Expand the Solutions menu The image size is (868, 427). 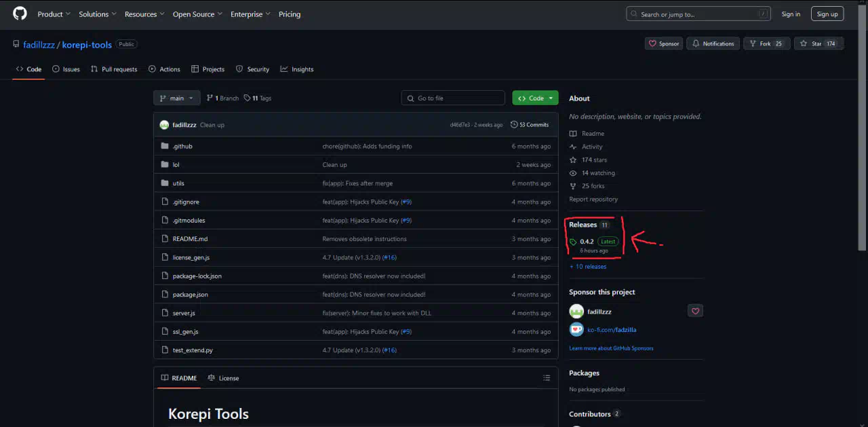pyautogui.click(x=98, y=14)
